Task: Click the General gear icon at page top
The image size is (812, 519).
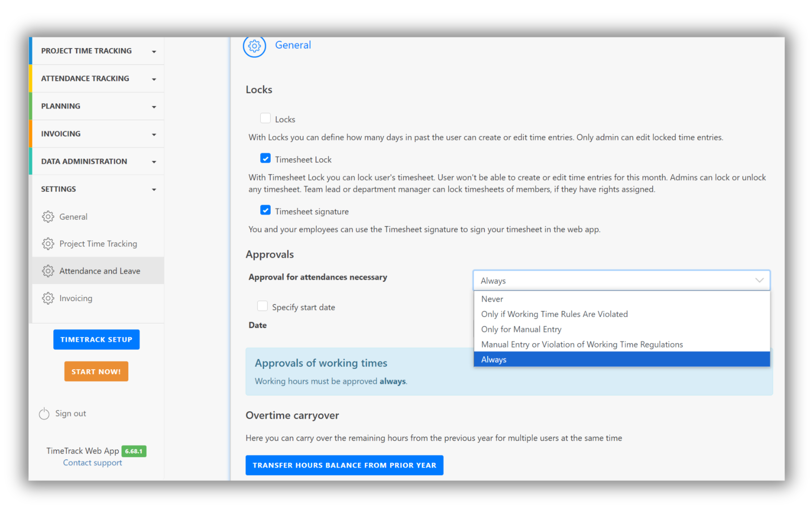Action: (254, 47)
